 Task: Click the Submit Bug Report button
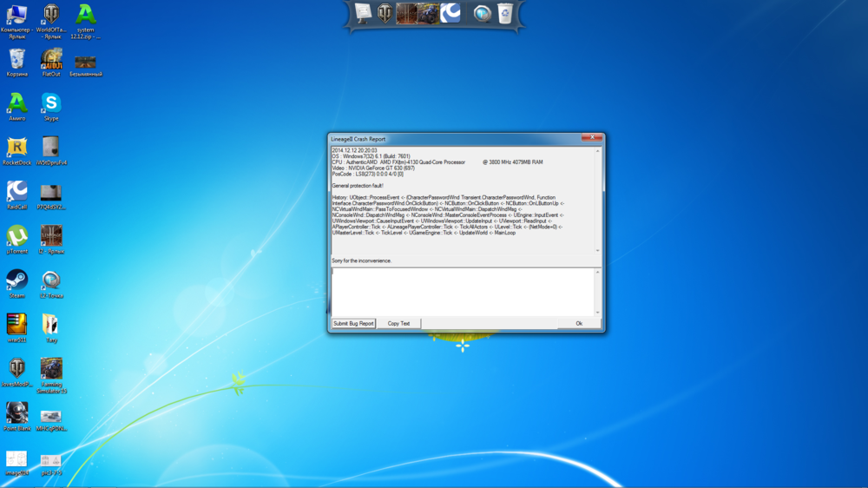point(353,324)
